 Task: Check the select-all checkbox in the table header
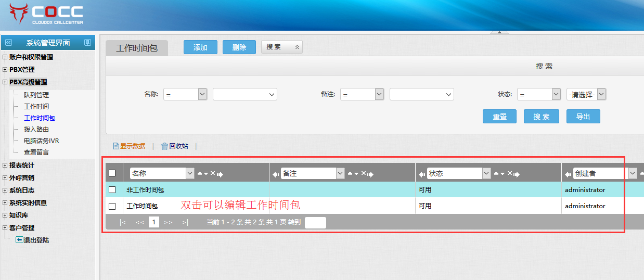[x=112, y=173]
